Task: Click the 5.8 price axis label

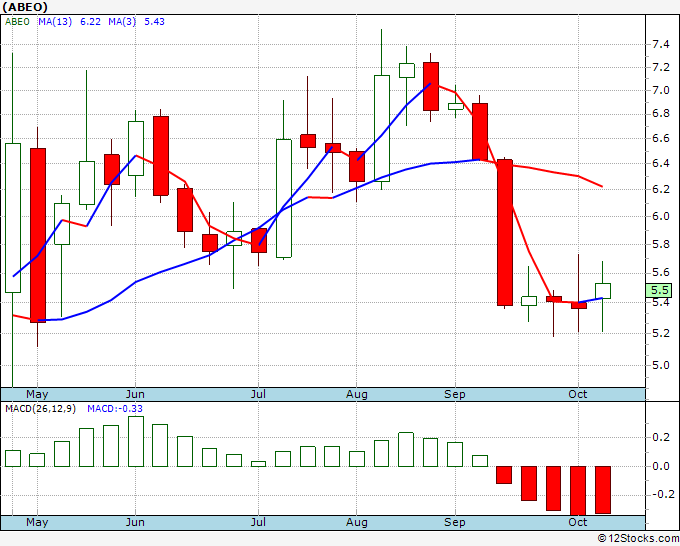Action: tap(661, 245)
